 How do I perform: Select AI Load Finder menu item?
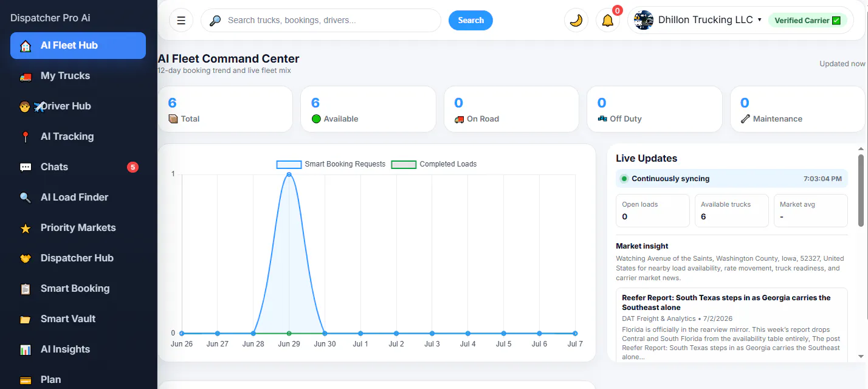pos(78,198)
